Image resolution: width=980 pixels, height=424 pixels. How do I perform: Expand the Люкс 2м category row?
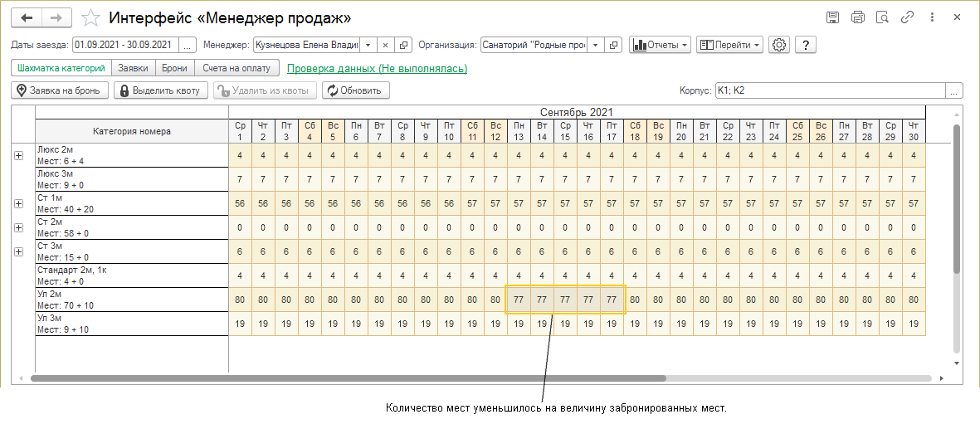point(18,156)
